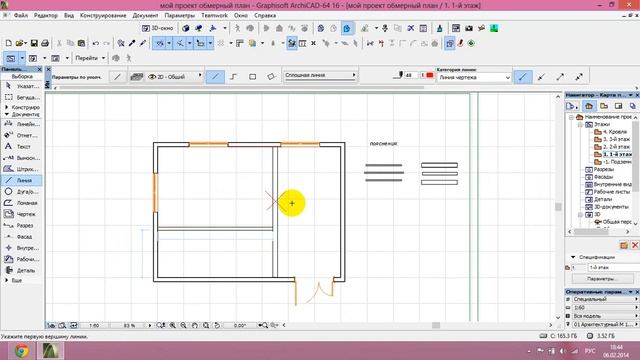Select the Деталь detail tool
This screenshot has height=360, width=640.
(x=22, y=270)
